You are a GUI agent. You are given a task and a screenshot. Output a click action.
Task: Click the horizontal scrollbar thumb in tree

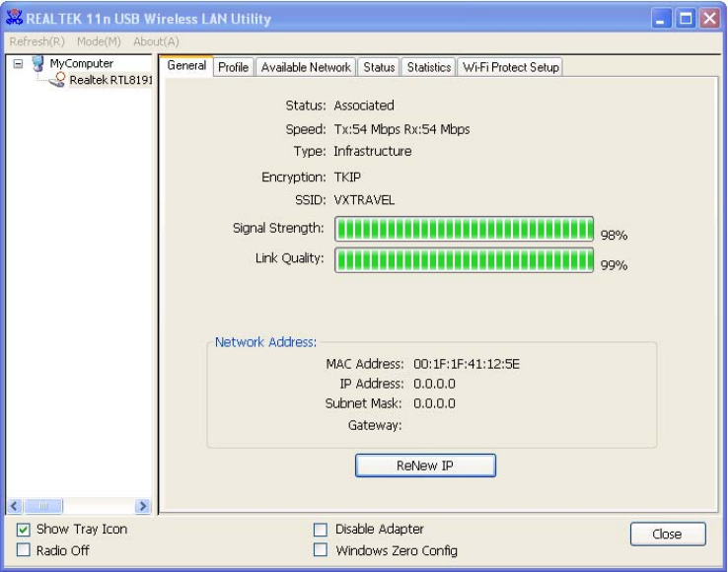[43, 506]
